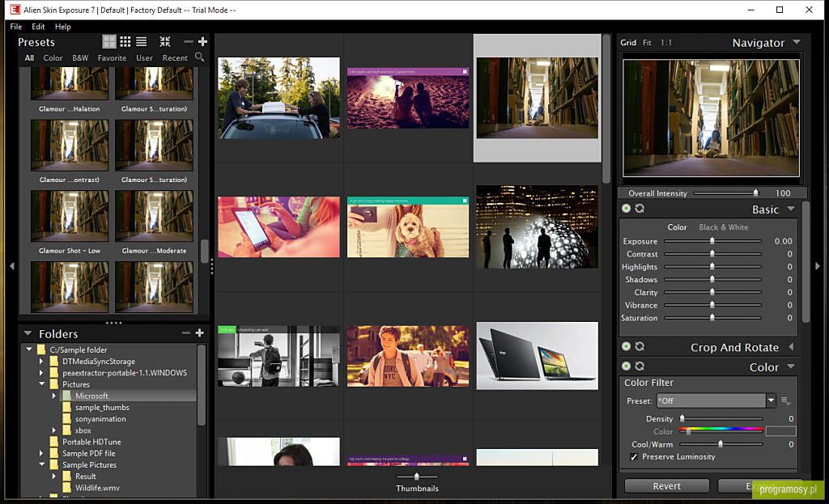The height and width of the screenshot is (504, 829).
Task: Collapse the Basic panel arrow
Action: tap(791, 209)
